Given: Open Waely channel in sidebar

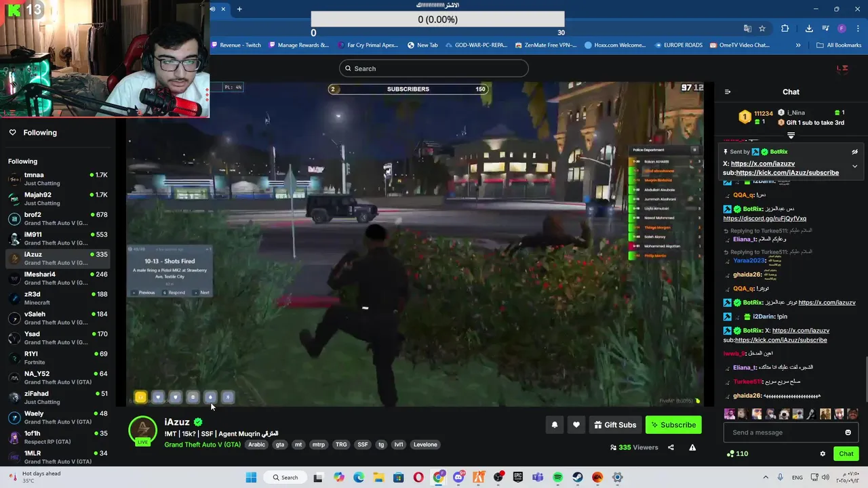Looking at the screenshot, I should (58, 418).
